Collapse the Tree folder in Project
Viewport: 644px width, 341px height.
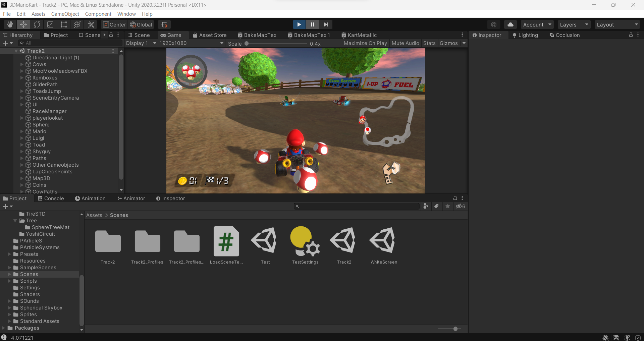(x=15, y=221)
